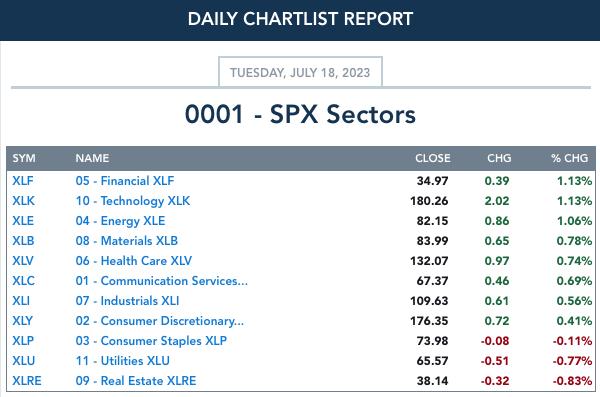Open the XLF symbol link
The height and width of the screenshot is (397, 600).
tap(23, 181)
